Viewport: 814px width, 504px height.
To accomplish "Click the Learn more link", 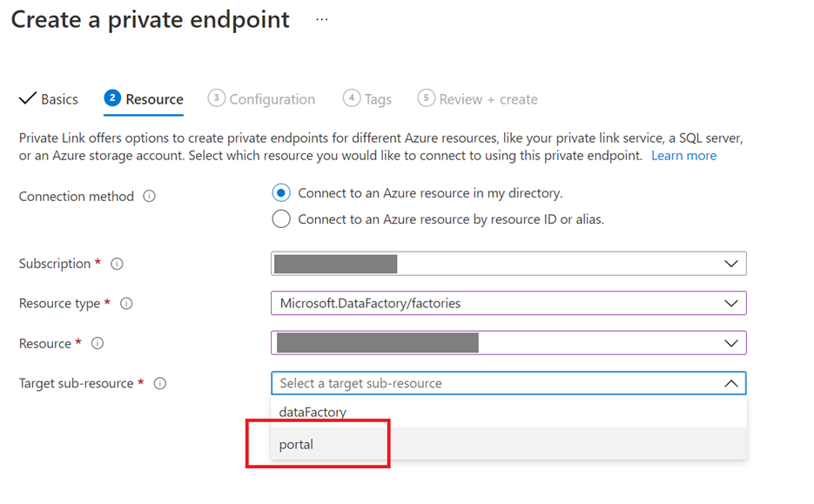I will 684,155.
